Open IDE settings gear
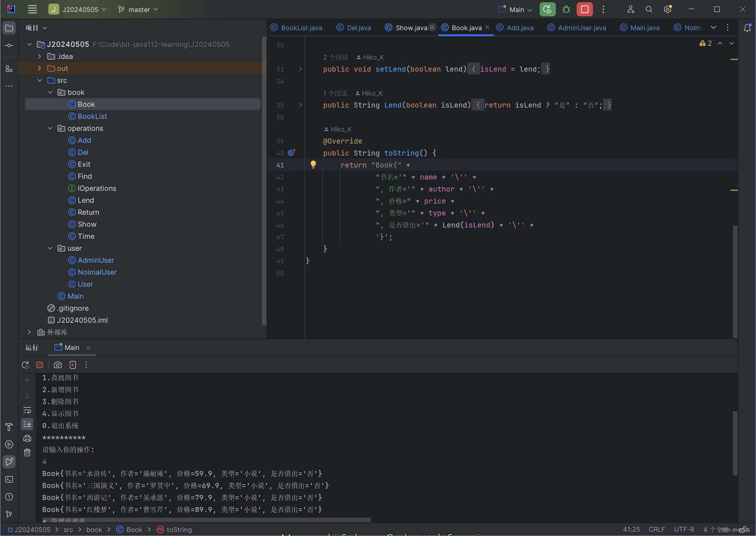This screenshot has width=756, height=536. 668,9
